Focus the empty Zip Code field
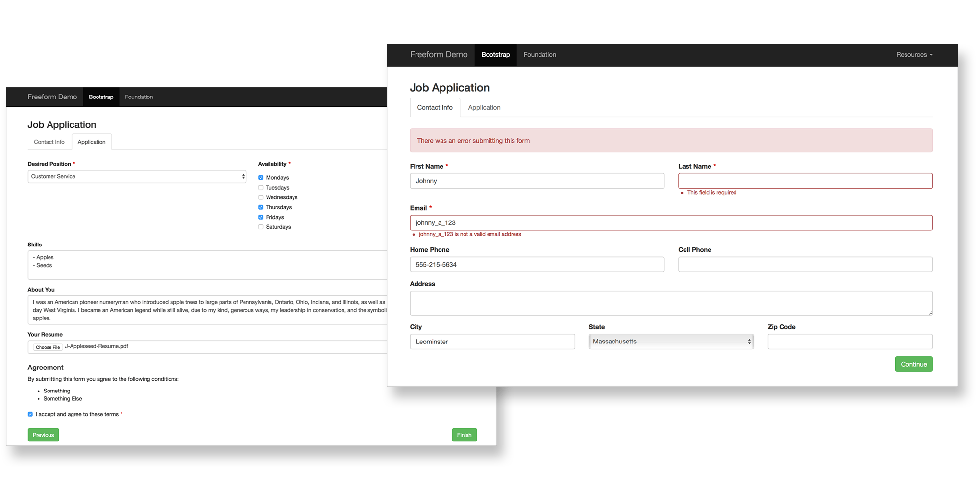 [850, 342]
